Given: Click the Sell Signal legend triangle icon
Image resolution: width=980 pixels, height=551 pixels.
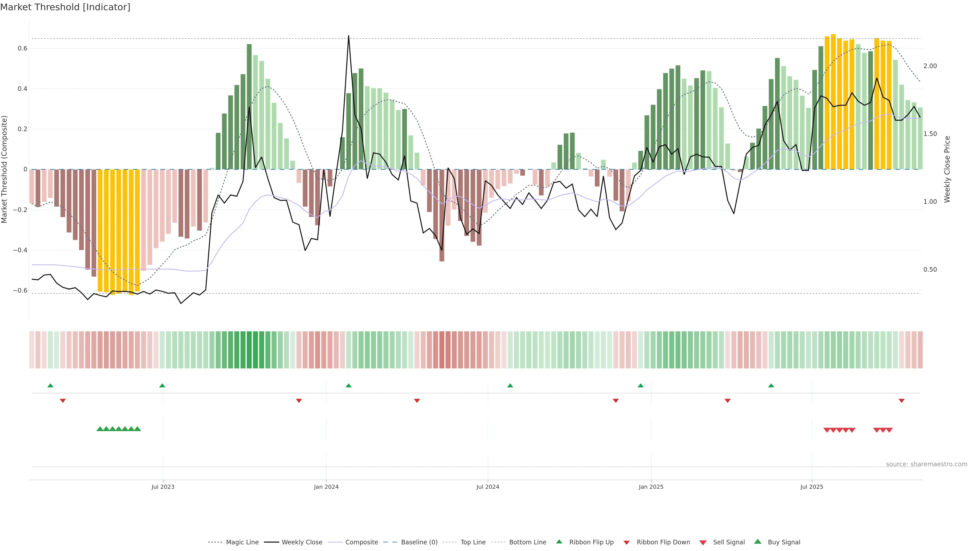Looking at the screenshot, I should (x=703, y=543).
